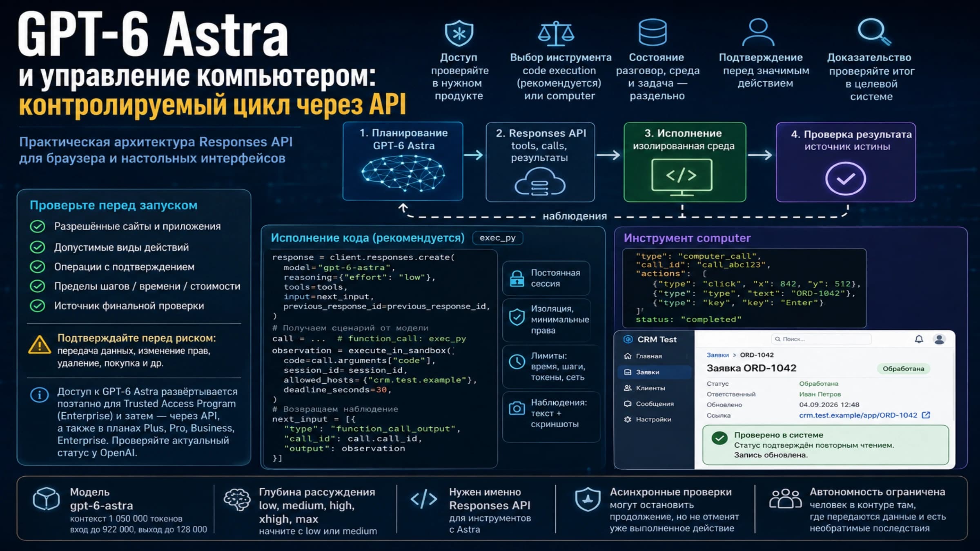Click the Иван Петров responsible link

point(820,394)
